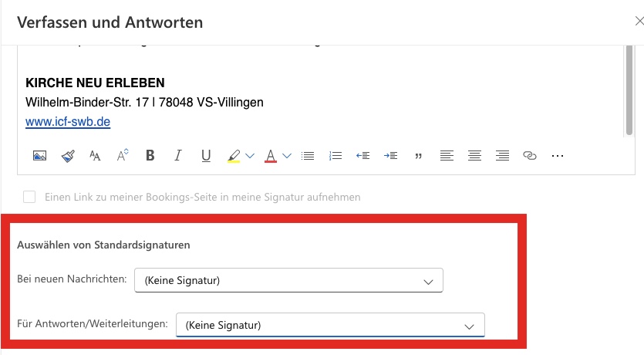Open the 'Bei neuen Nachrichten' signature dropdown
644x355 pixels.
pyautogui.click(x=288, y=281)
